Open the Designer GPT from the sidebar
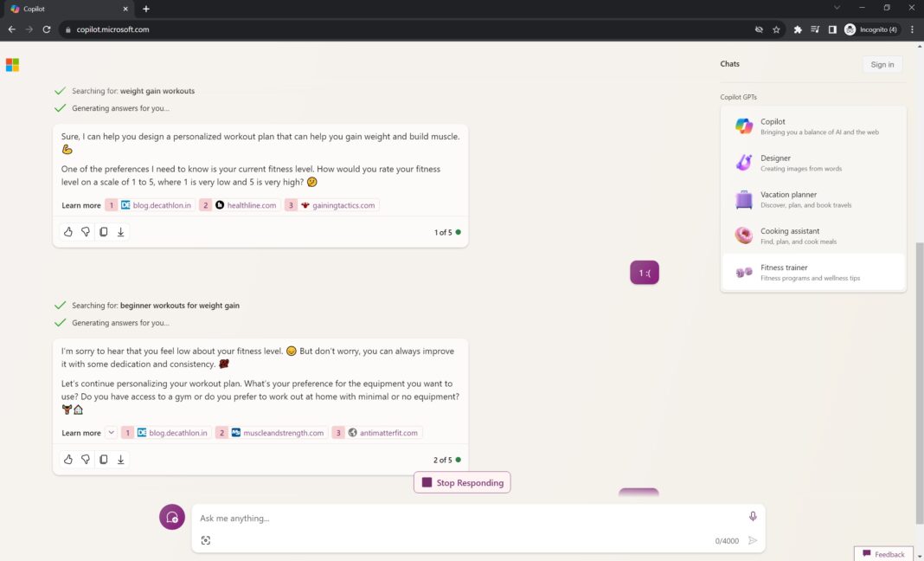Image resolution: width=924 pixels, height=561 pixels. [813, 163]
